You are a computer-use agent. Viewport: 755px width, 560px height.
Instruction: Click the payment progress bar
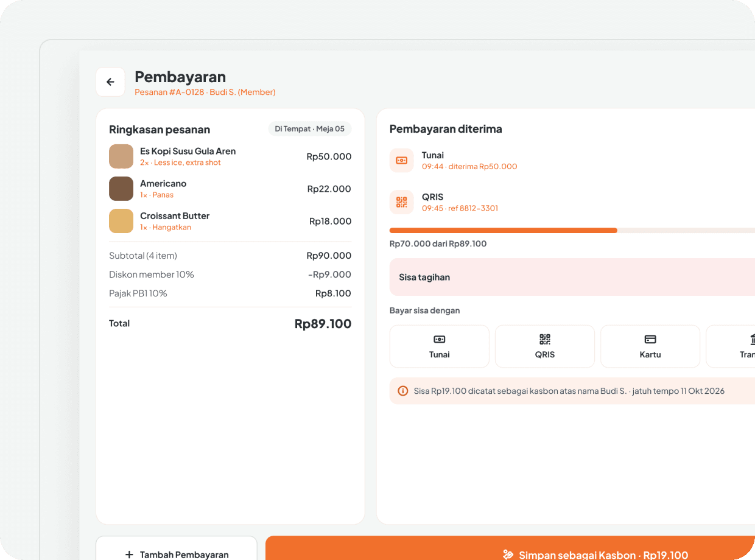(x=572, y=231)
